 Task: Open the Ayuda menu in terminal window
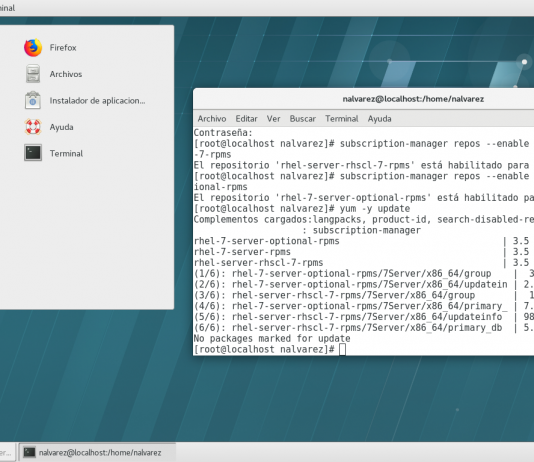379,118
